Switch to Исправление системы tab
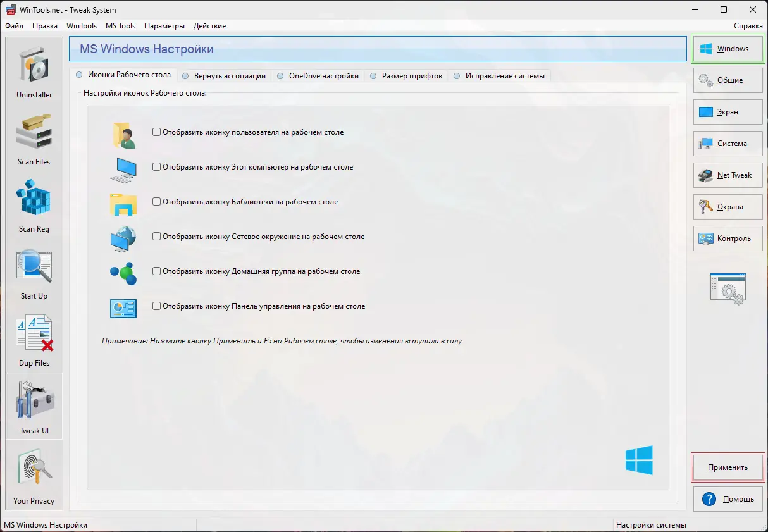768x532 pixels. [500, 76]
